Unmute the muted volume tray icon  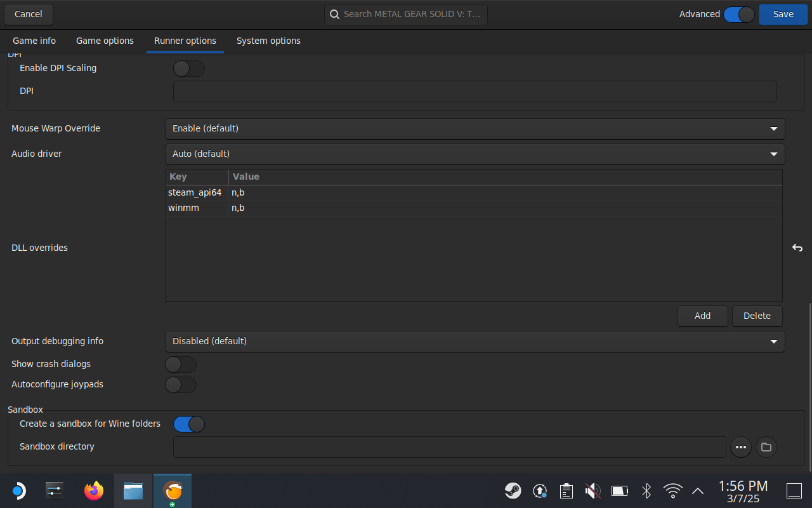593,490
